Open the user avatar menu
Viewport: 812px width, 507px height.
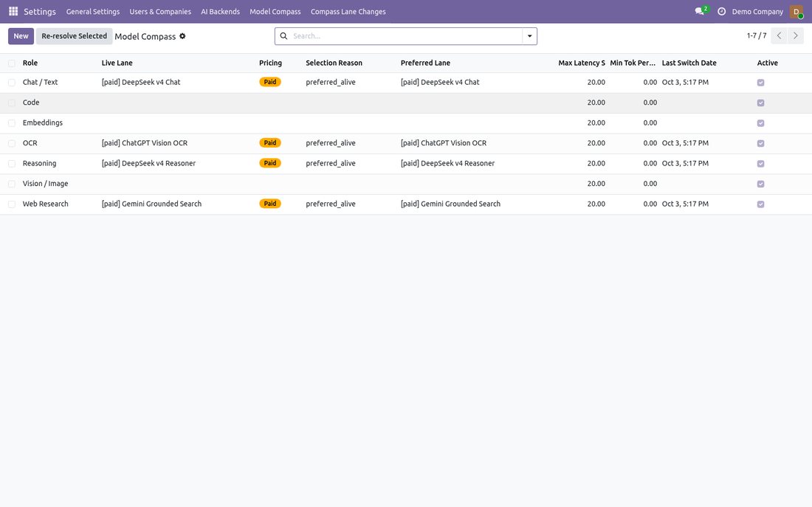(796, 11)
